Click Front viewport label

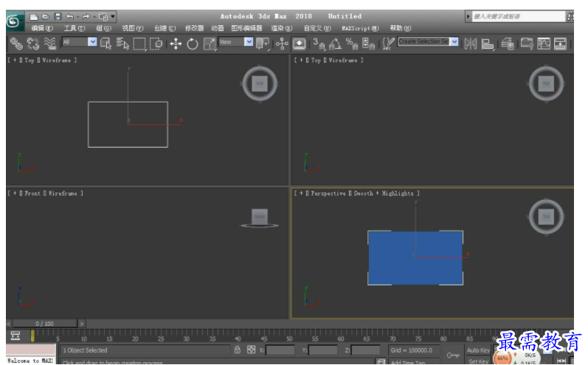[x=32, y=193]
